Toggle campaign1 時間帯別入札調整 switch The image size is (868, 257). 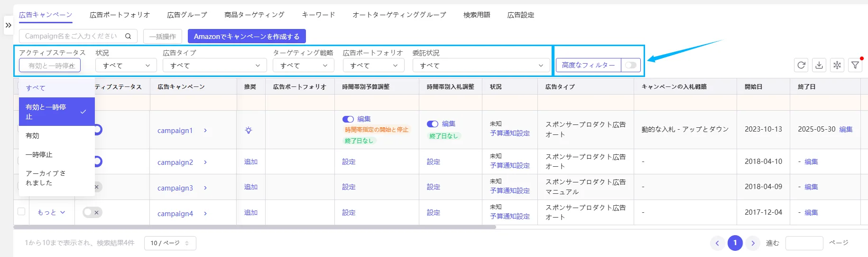pos(433,124)
